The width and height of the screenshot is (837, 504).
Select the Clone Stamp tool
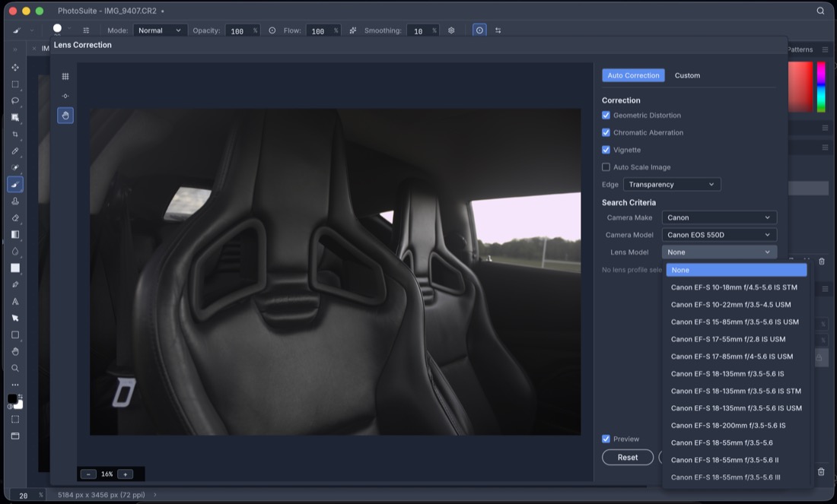coord(15,201)
